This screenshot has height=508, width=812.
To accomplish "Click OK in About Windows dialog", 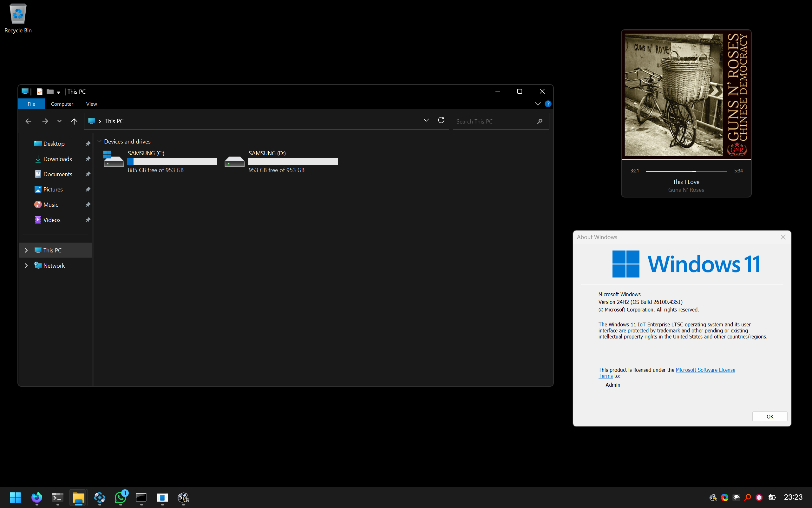I will 770,416.
